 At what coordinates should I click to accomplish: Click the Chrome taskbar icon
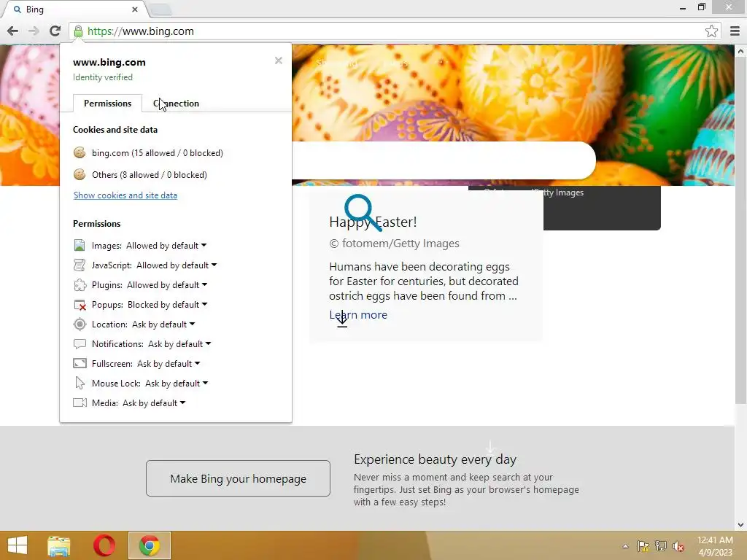[x=149, y=545]
